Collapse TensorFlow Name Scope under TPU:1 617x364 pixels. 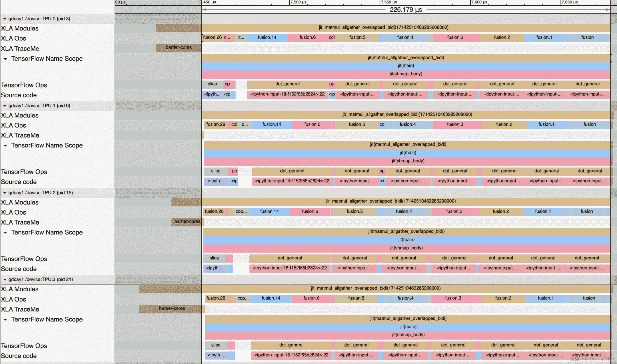[x=5, y=145]
